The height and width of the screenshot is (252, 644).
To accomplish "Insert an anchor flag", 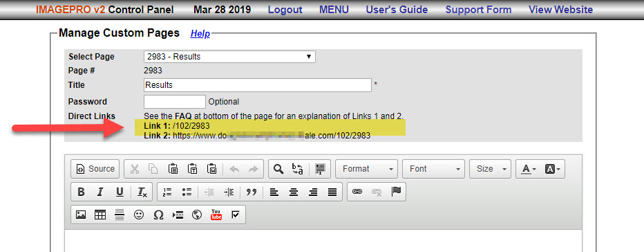I will pos(396,192).
